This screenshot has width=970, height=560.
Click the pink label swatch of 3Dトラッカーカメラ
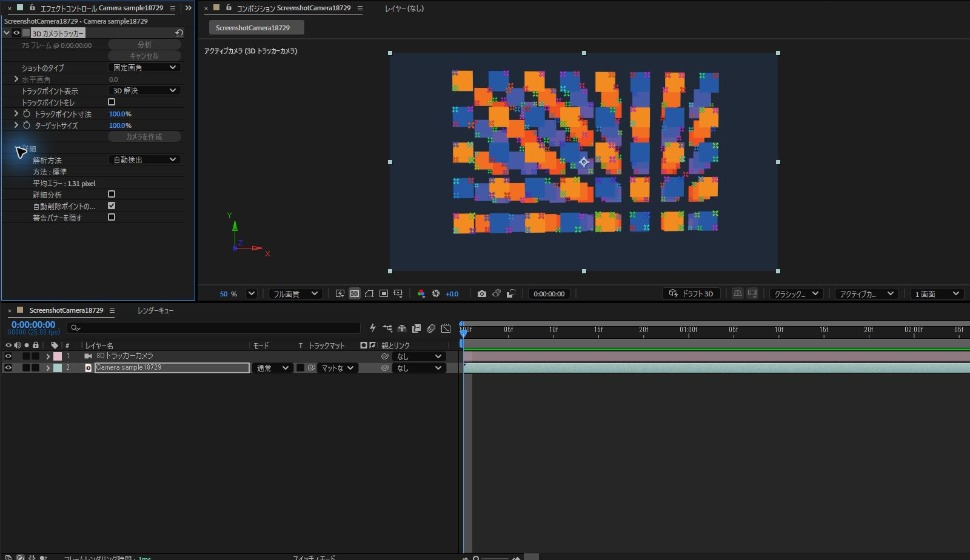(x=58, y=356)
